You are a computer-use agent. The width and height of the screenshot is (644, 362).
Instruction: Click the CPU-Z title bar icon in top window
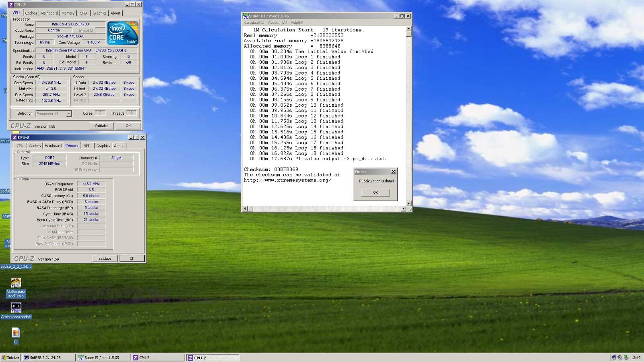click(x=11, y=4)
